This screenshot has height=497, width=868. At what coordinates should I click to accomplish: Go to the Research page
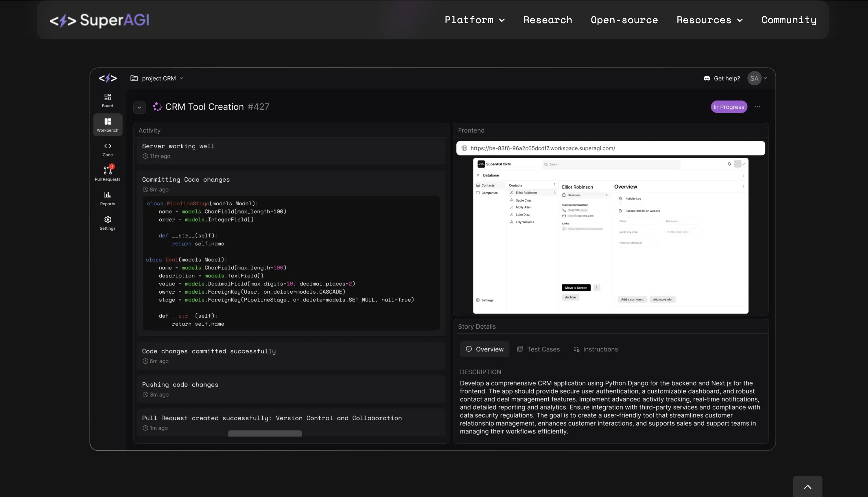click(x=548, y=20)
